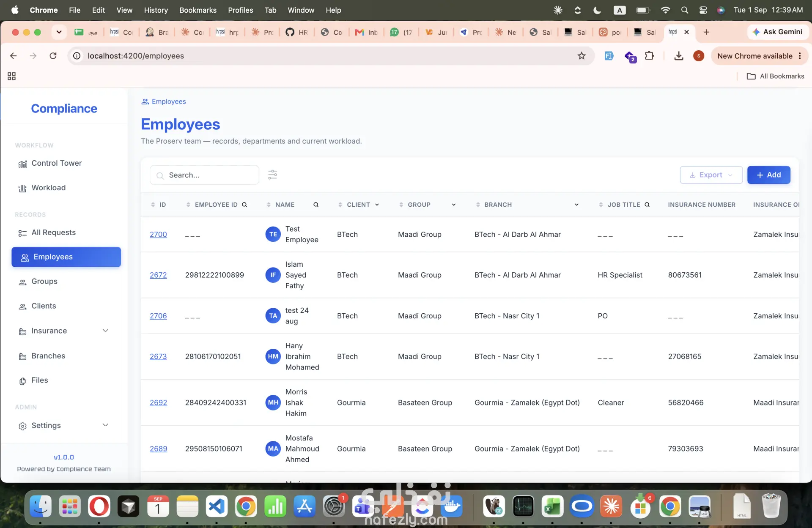Image resolution: width=812 pixels, height=528 pixels.
Task: Click the search icon beside Name header
Action: 315,205
